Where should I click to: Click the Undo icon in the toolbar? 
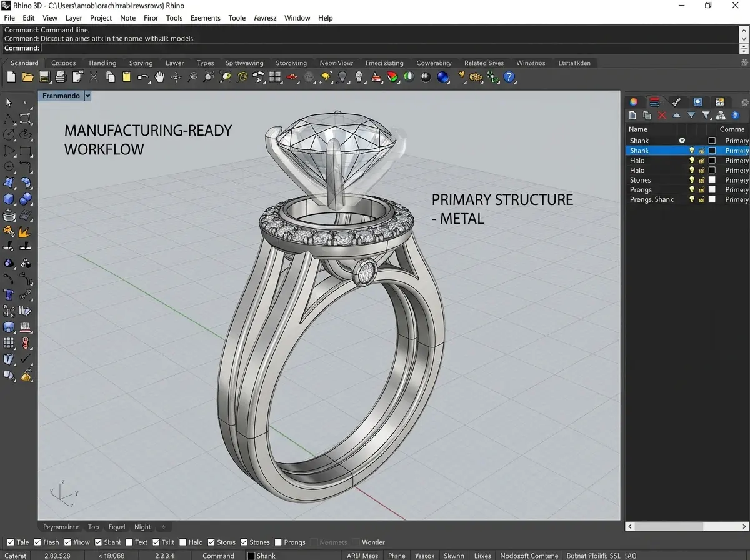point(142,76)
